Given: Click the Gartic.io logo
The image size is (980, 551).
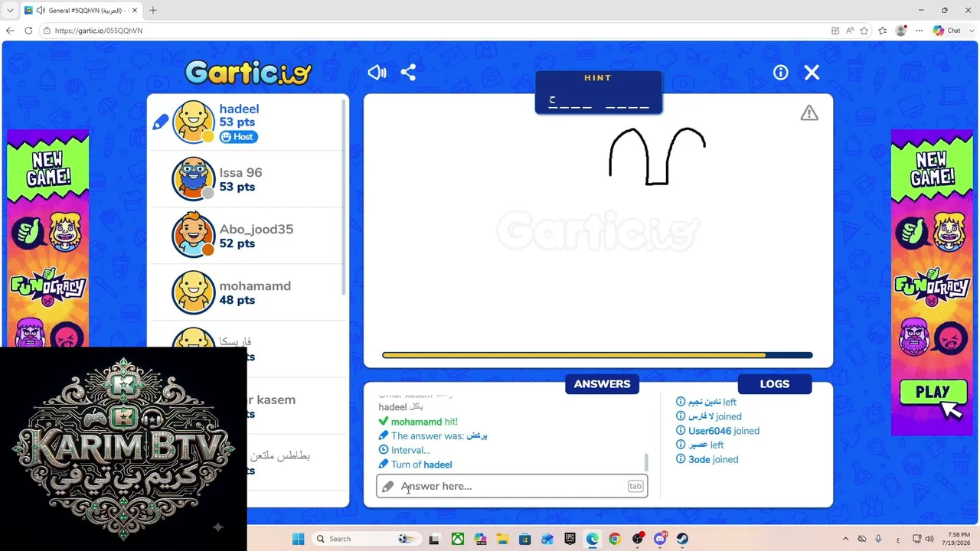Looking at the screenshot, I should [x=249, y=73].
